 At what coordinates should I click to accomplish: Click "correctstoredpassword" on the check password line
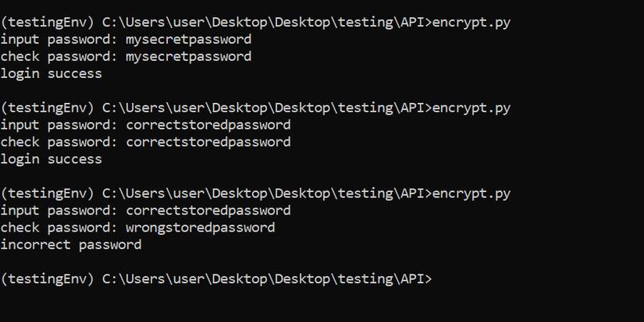click(x=208, y=142)
